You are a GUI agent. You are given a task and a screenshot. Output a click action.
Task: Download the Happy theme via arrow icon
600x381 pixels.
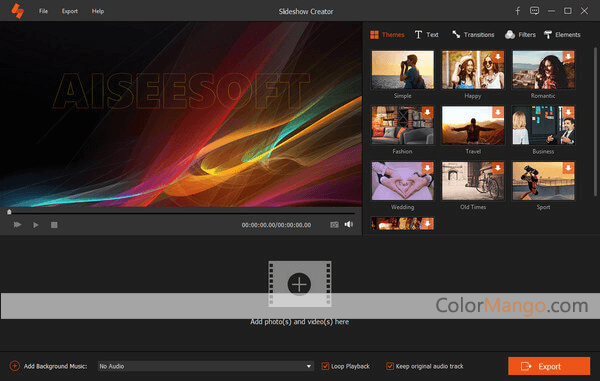click(498, 57)
